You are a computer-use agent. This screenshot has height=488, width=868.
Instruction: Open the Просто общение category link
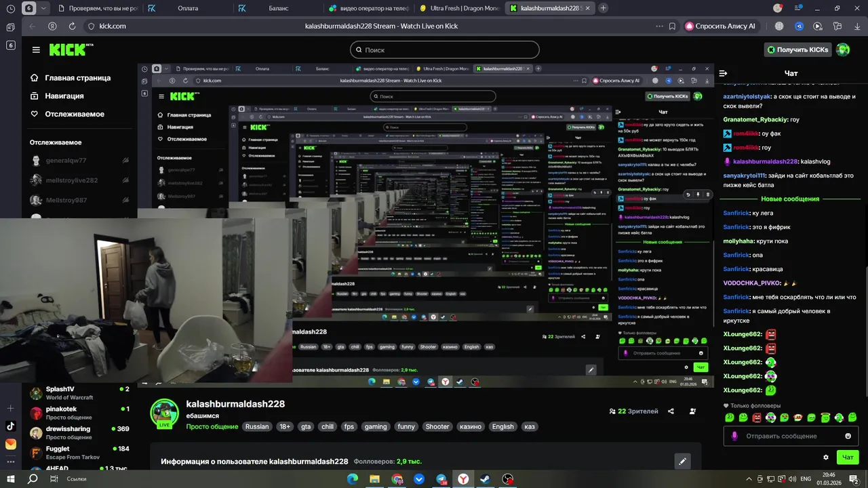[212, 427]
